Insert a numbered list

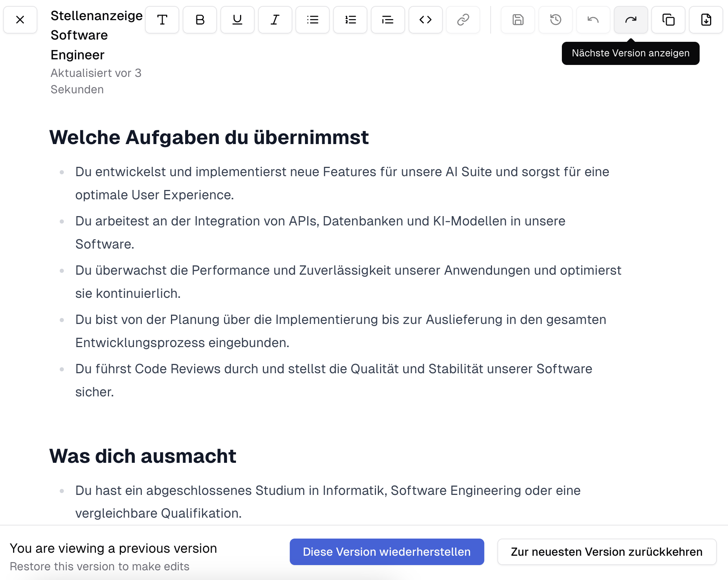tap(350, 20)
